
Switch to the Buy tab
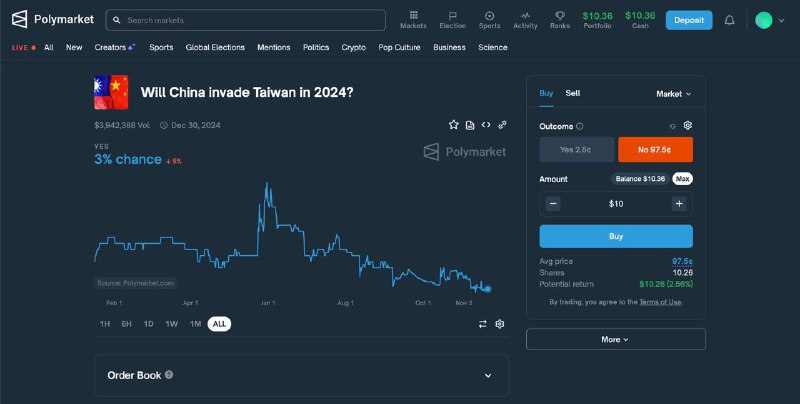(546, 93)
